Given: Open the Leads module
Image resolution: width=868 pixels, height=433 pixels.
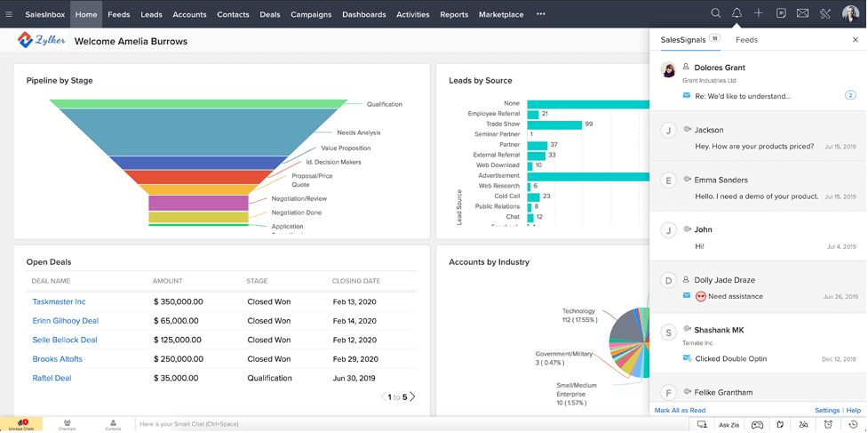Looking at the screenshot, I should coord(151,14).
